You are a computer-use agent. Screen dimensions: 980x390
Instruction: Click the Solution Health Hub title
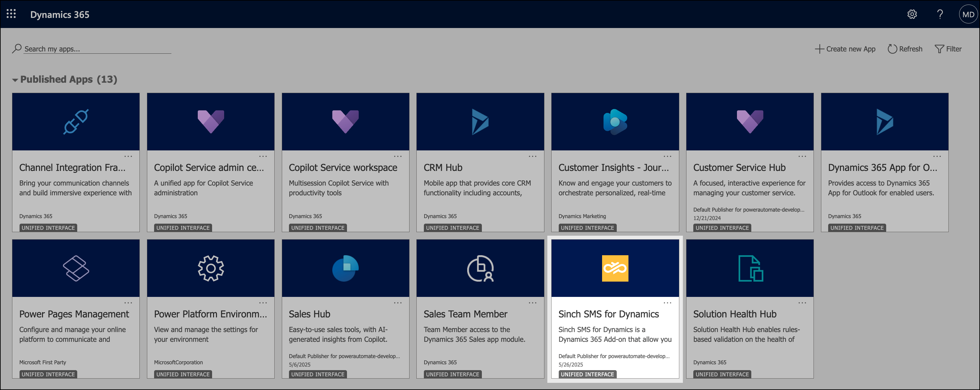click(x=735, y=314)
